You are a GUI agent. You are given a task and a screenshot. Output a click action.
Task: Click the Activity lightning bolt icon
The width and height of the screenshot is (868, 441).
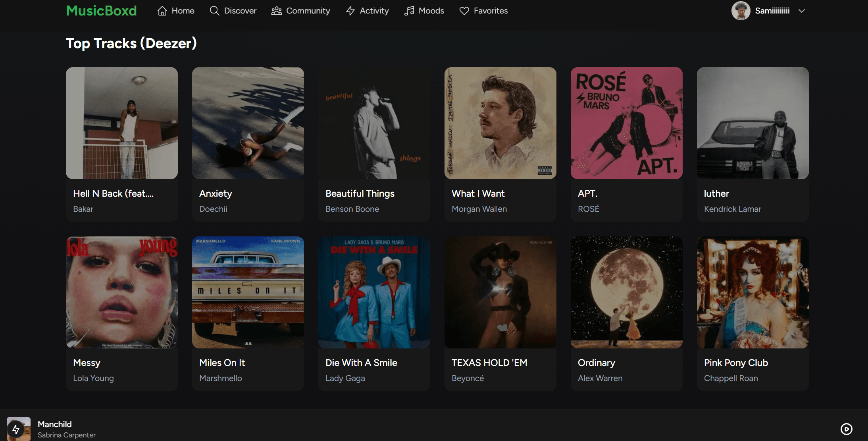[x=350, y=11]
